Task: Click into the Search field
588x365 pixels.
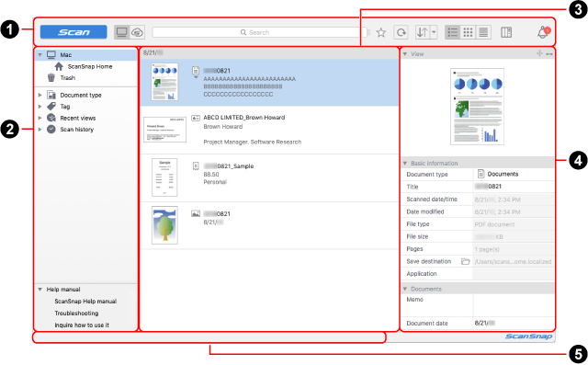Action: click(x=259, y=32)
